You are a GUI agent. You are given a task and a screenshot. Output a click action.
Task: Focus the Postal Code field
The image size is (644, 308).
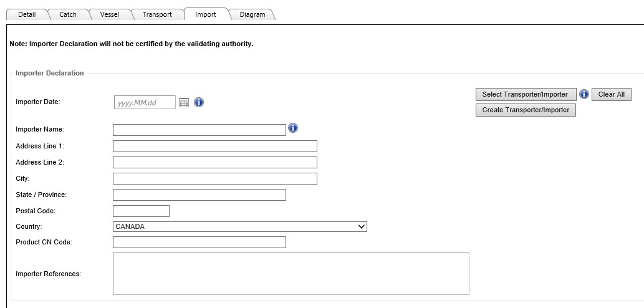pyautogui.click(x=141, y=211)
